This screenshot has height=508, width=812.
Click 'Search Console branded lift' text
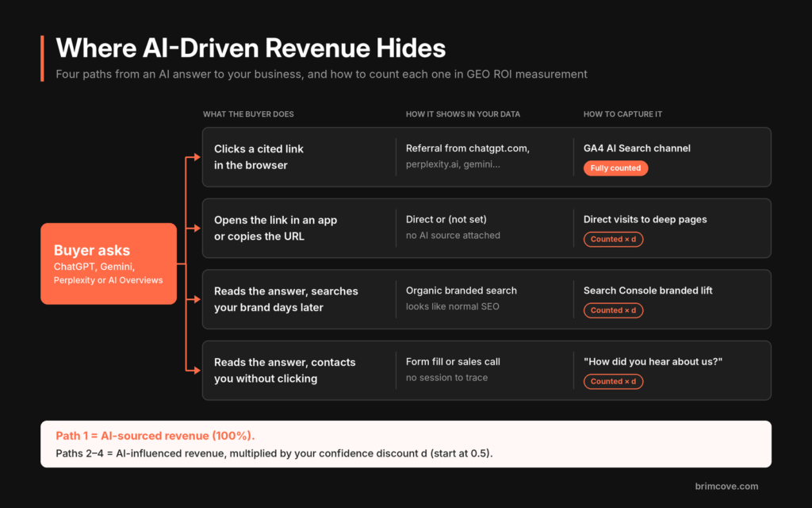648,291
